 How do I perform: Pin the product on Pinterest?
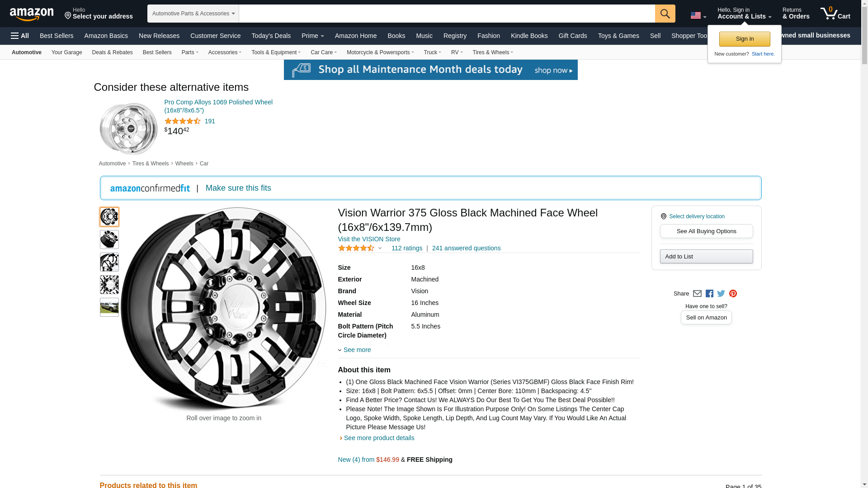(x=733, y=294)
